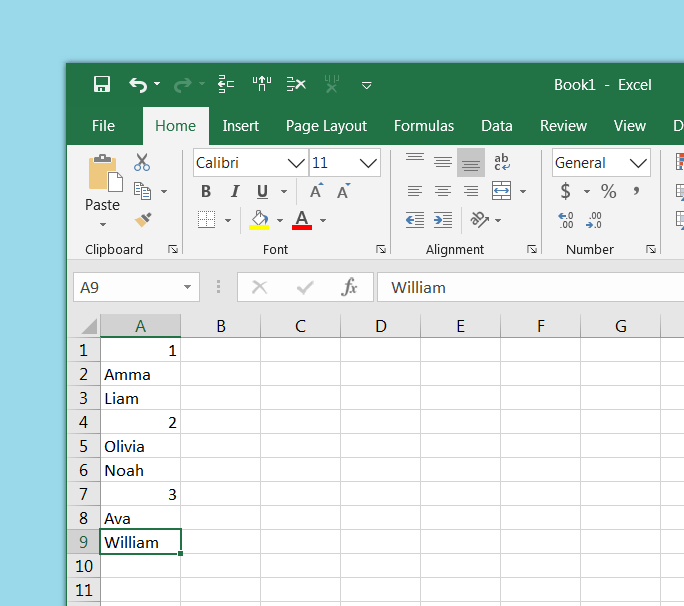
Task: Click the Undo arrow icon
Action: (138, 85)
